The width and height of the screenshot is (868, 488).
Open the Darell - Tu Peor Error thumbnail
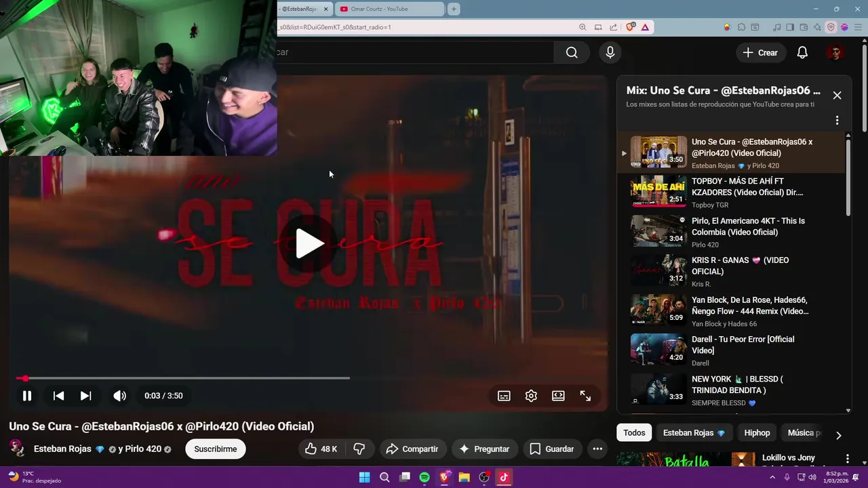(658, 350)
